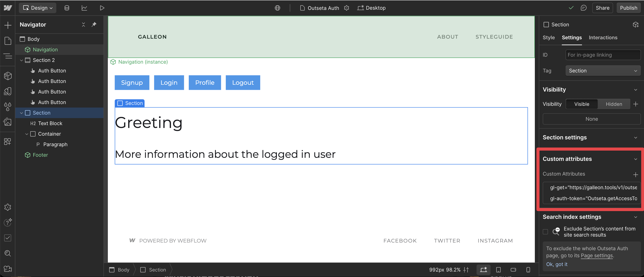Image resolution: width=644 pixels, height=277 pixels.
Task: Click the Preview play icon
Action: (102, 8)
